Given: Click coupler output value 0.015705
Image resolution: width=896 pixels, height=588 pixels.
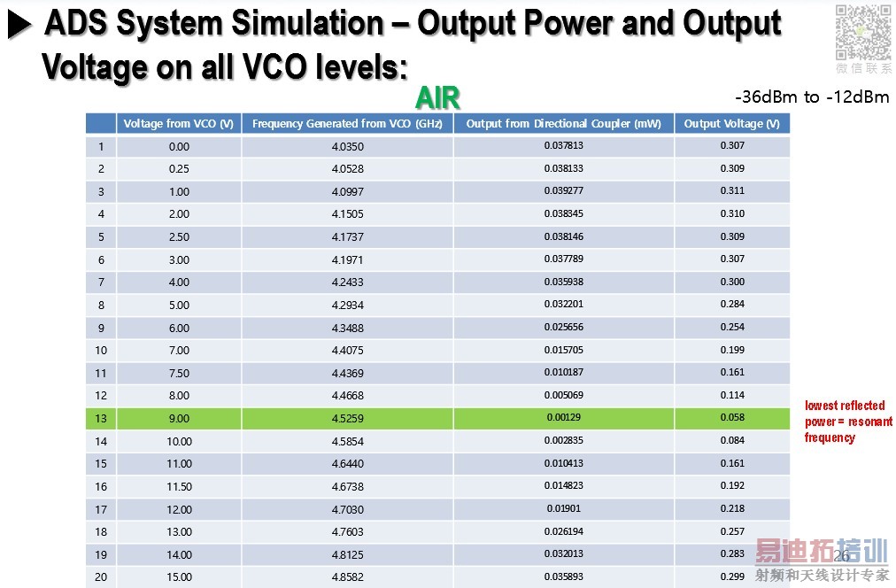Looking at the screenshot, I should (x=563, y=350).
